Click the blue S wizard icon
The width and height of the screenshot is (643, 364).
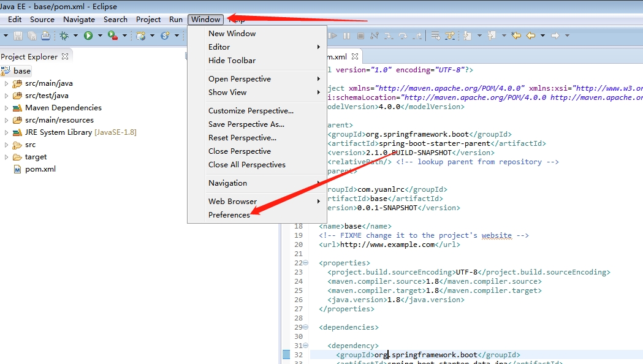166,36
